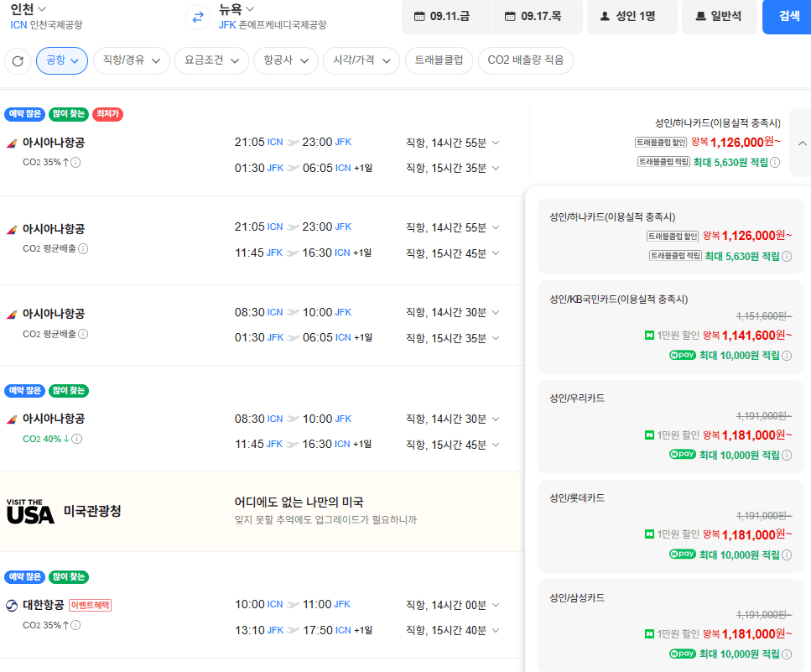This screenshot has height=672, width=811.
Task: Expand 대한항공 직항, 15시간 40분 leg details
Action: click(x=496, y=630)
